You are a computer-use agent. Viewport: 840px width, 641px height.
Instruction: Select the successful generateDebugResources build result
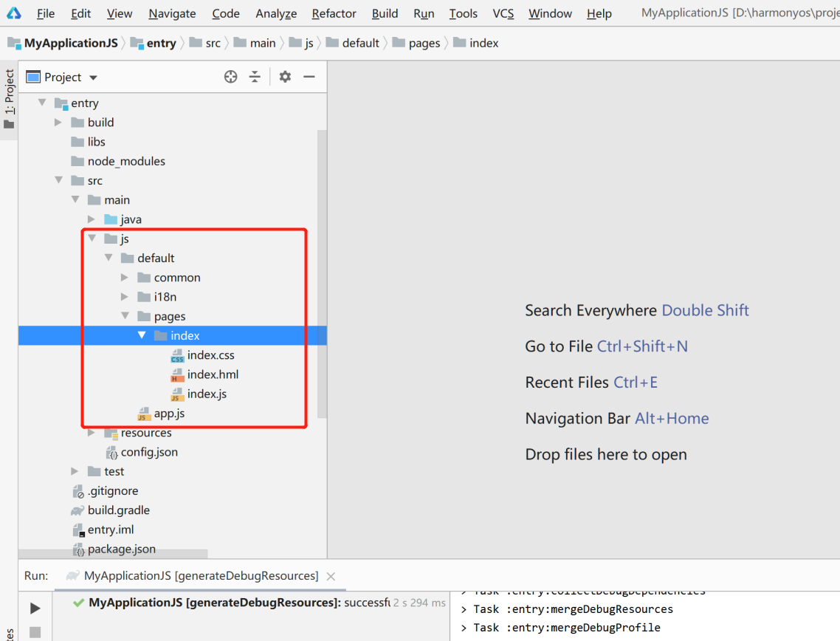point(259,603)
